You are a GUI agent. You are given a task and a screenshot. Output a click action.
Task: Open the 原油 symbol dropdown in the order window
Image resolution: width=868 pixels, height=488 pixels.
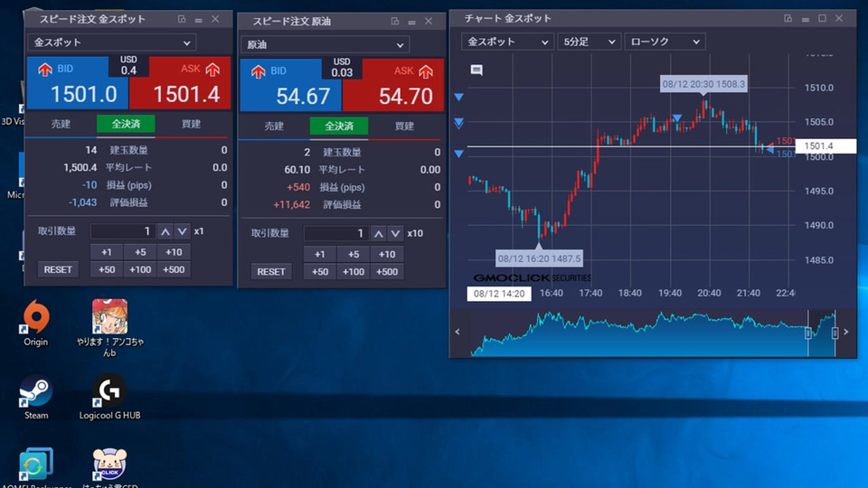325,45
